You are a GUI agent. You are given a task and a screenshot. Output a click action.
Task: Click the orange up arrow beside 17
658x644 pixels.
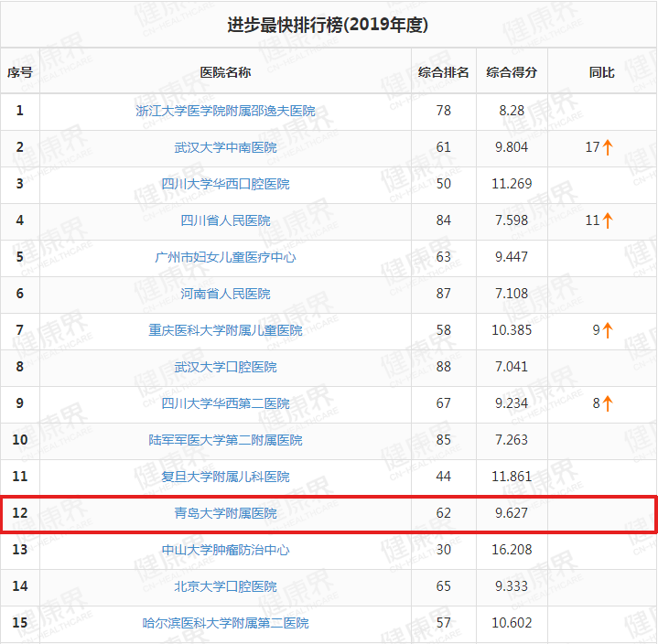click(x=608, y=147)
